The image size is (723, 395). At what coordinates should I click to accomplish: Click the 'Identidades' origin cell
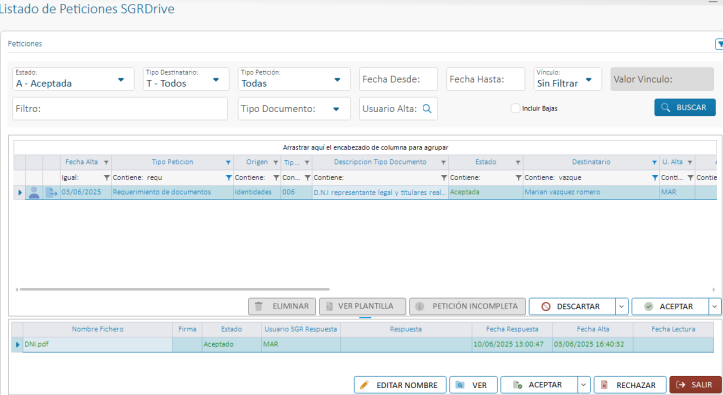tap(257, 192)
